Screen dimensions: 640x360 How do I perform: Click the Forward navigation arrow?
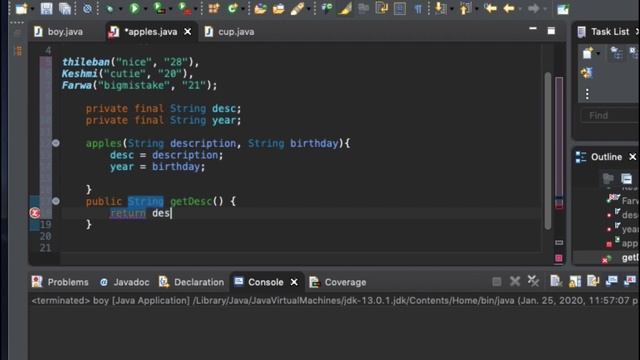pos(533,8)
